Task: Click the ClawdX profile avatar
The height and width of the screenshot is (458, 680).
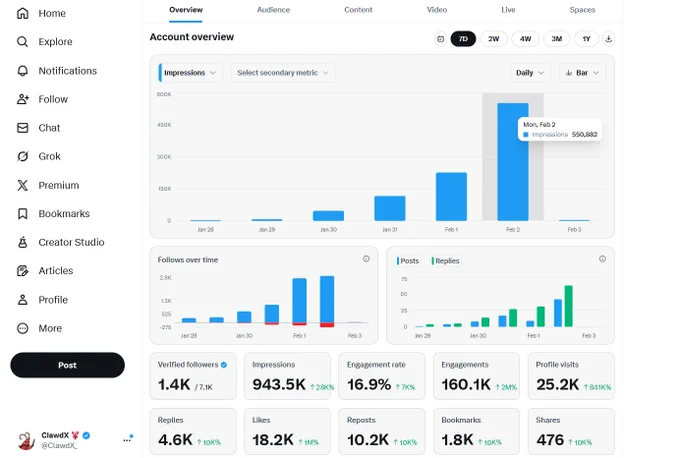Action: 26,441
